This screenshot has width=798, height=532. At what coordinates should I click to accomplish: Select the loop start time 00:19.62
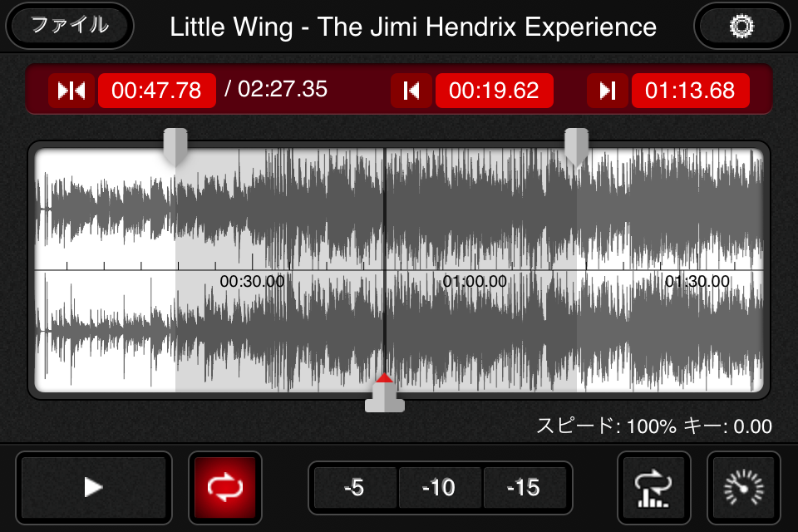[x=494, y=91]
